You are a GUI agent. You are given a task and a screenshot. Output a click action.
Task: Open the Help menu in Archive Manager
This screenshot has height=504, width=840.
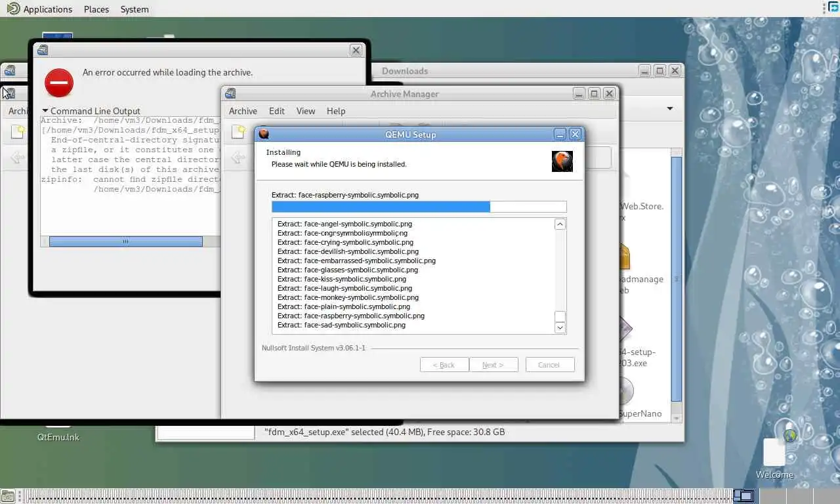tap(336, 111)
